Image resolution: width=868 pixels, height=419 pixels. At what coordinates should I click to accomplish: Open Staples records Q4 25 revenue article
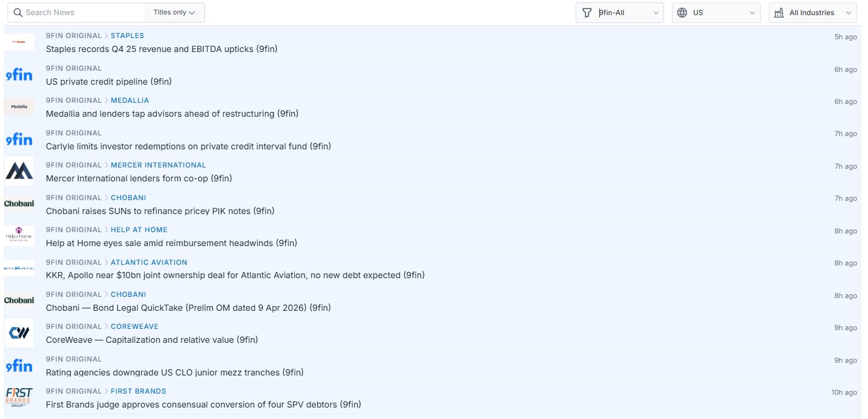(x=162, y=49)
